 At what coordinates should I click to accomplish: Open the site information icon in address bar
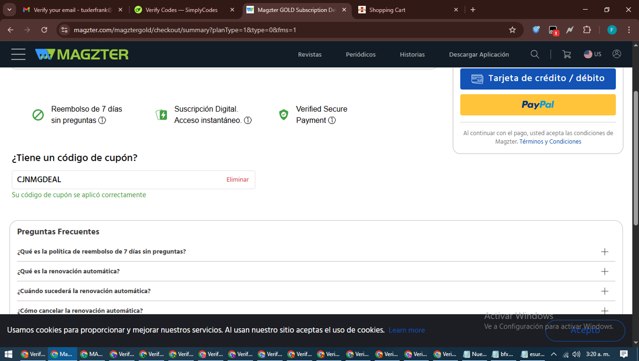[64, 30]
